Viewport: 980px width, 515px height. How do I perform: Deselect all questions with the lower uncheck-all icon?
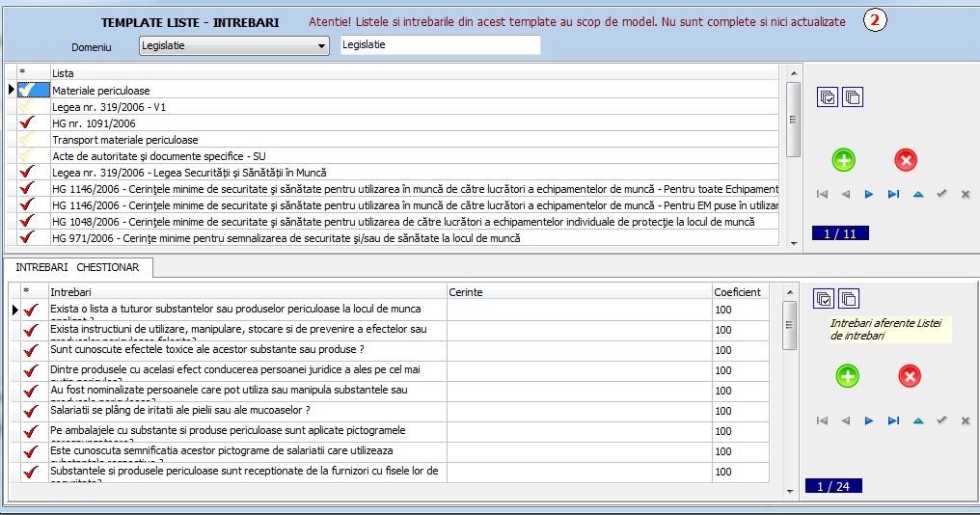point(849,299)
